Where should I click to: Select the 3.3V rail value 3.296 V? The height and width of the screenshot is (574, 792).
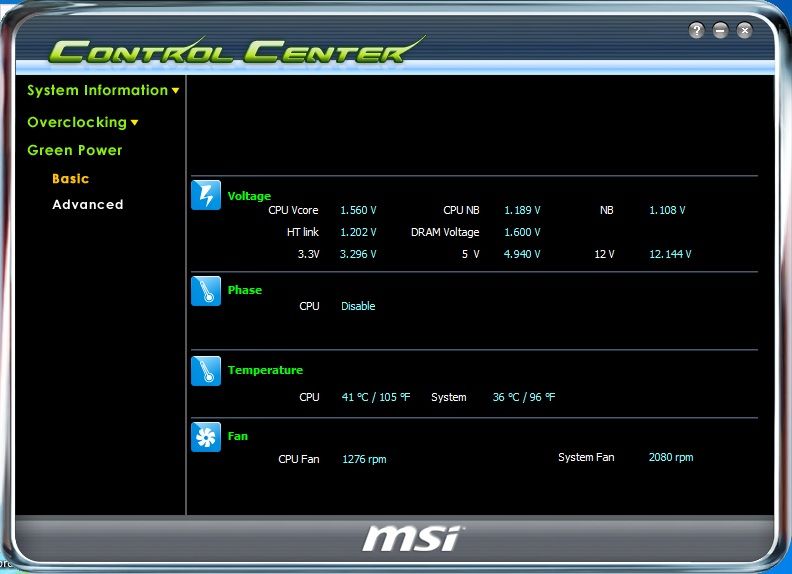358,254
